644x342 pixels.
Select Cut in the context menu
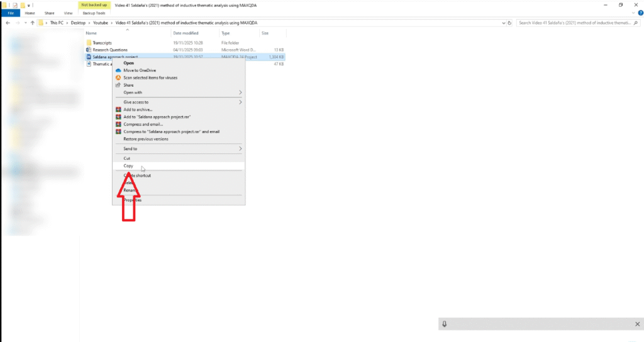click(x=127, y=158)
